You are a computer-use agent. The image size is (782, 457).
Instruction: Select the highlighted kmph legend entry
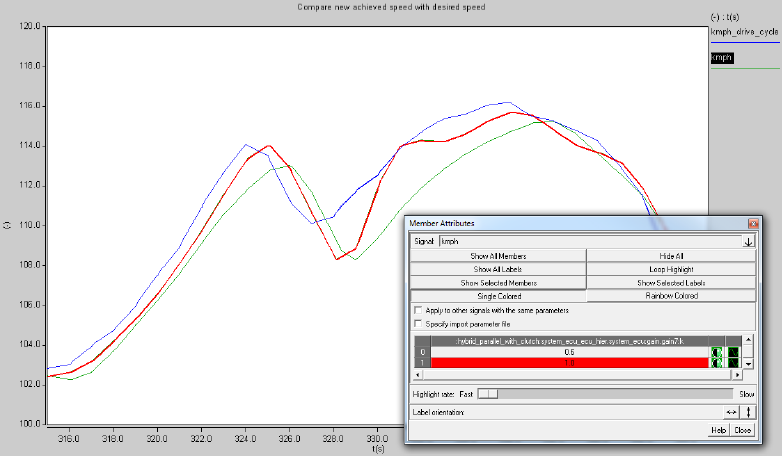(x=722, y=58)
